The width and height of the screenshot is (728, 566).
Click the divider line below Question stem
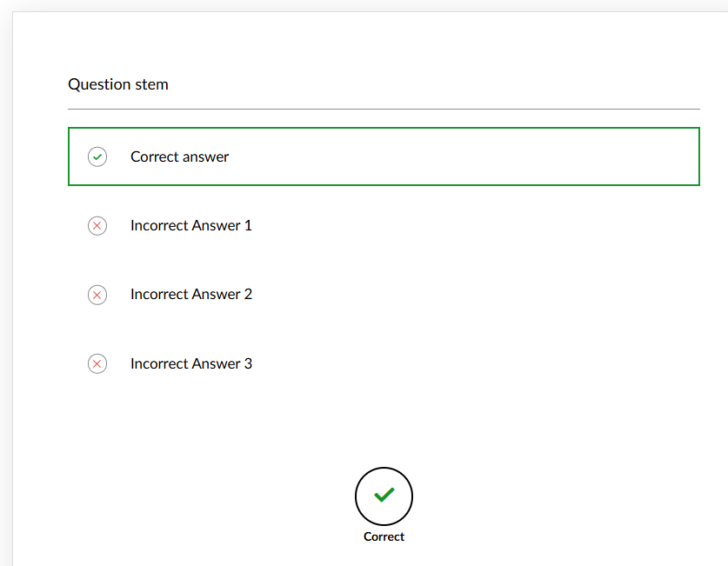coord(383,109)
